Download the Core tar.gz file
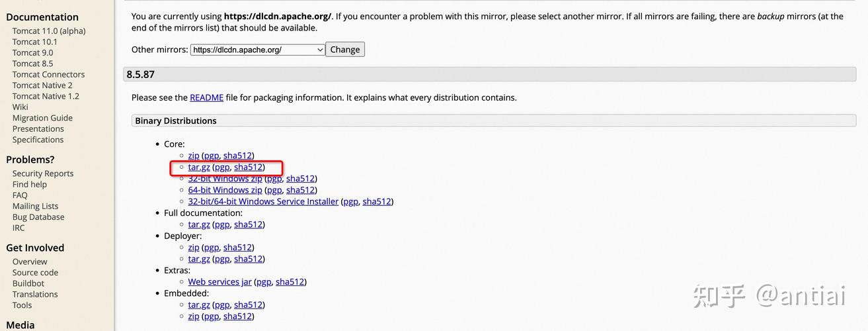This screenshot has height=331, width=868. pyautogui.click(x=198, y=167)
